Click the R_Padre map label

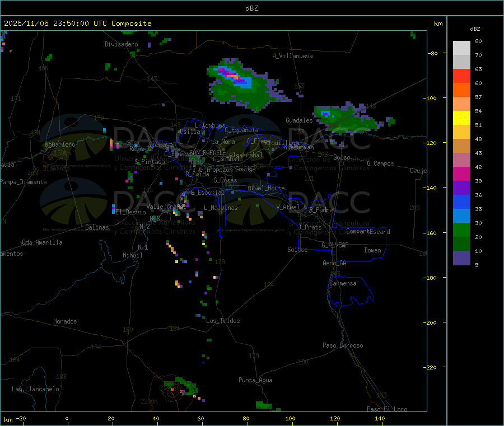(x=321, y=210)
